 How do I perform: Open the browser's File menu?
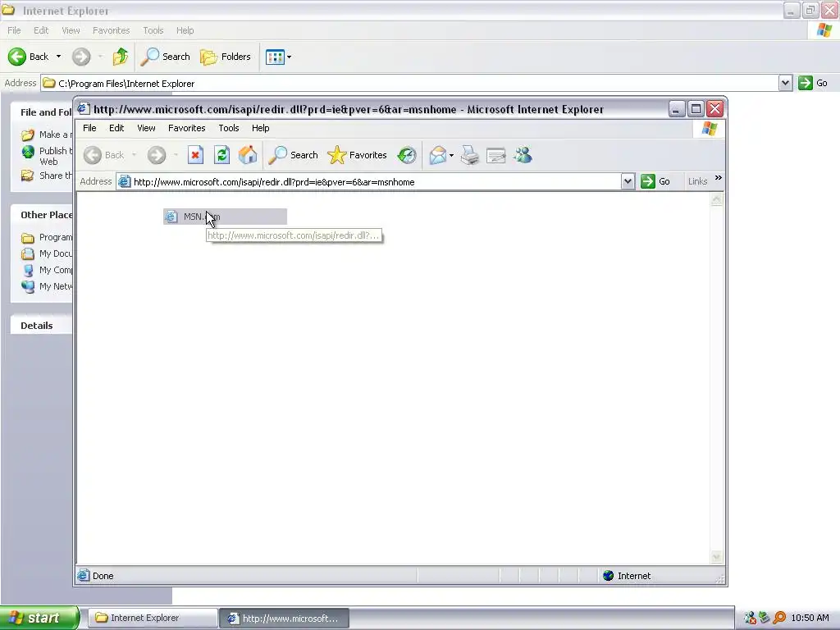(89, 128)
